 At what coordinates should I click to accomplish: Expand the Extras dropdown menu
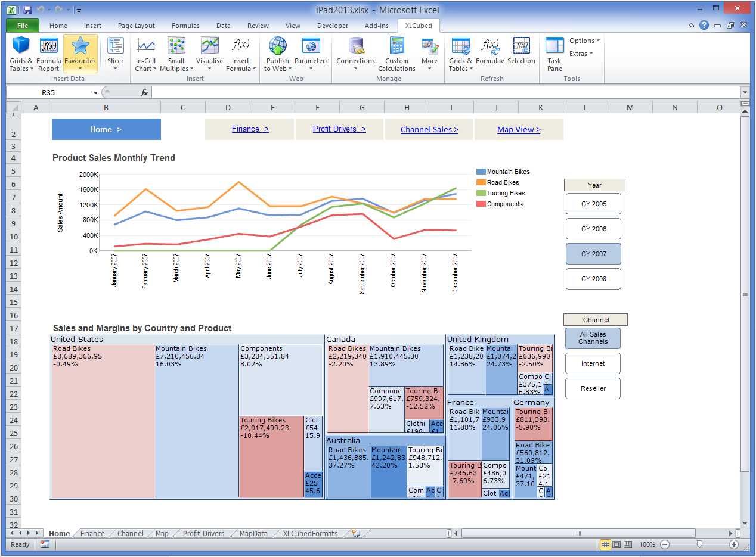pos(581,54)
